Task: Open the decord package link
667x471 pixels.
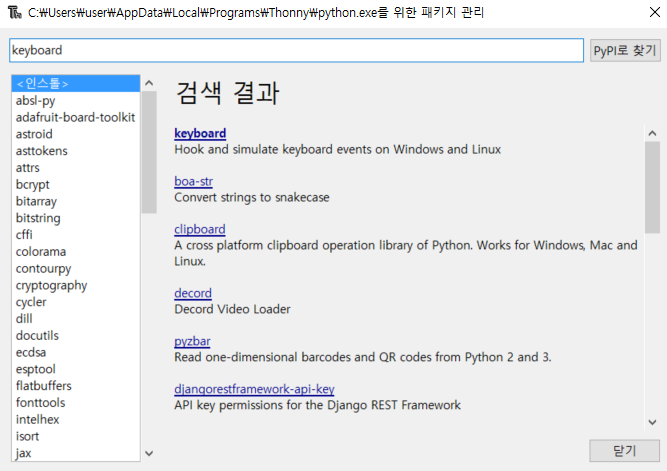Action: (x=193, y=293)
